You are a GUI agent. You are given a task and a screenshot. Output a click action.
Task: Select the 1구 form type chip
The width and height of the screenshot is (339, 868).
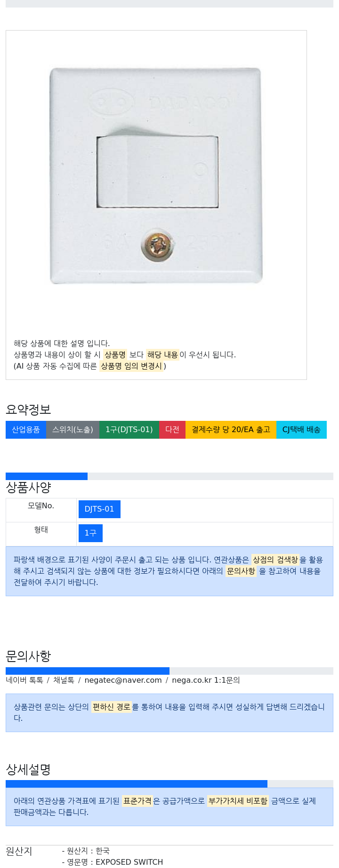pos(90,533)
